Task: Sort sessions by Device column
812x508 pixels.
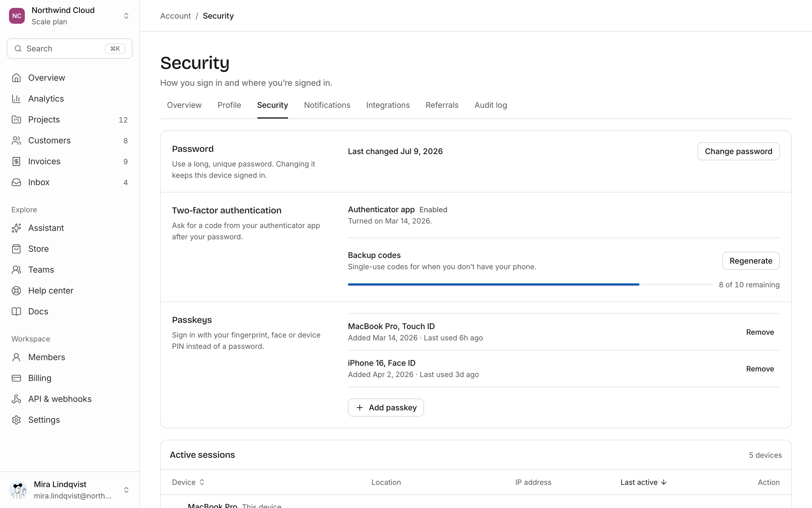Action: coord(188,482)
